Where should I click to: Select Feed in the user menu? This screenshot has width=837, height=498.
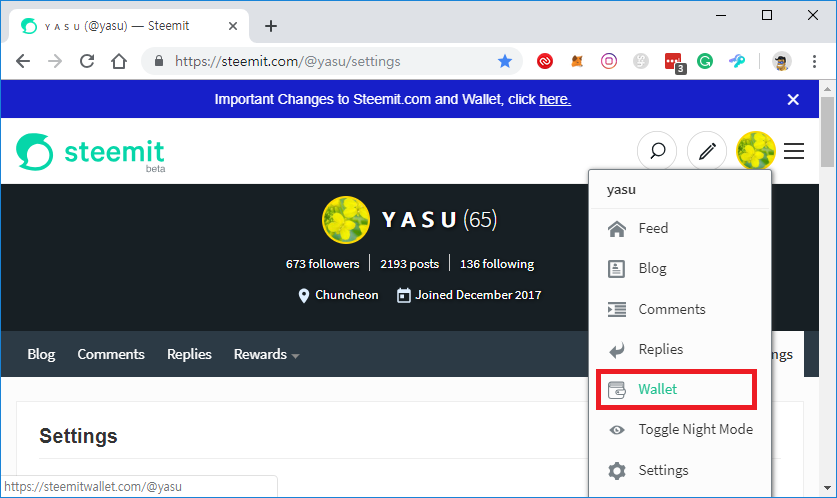(x=680, y=228)
